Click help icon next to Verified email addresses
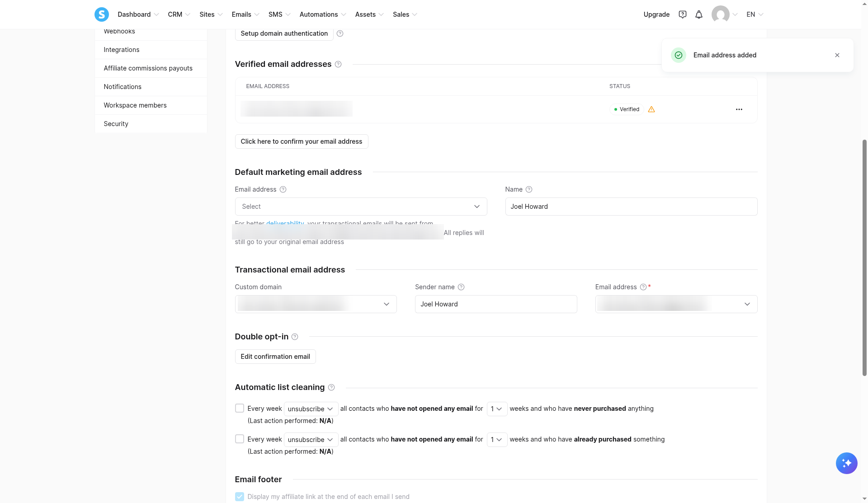 click(338, 64)
